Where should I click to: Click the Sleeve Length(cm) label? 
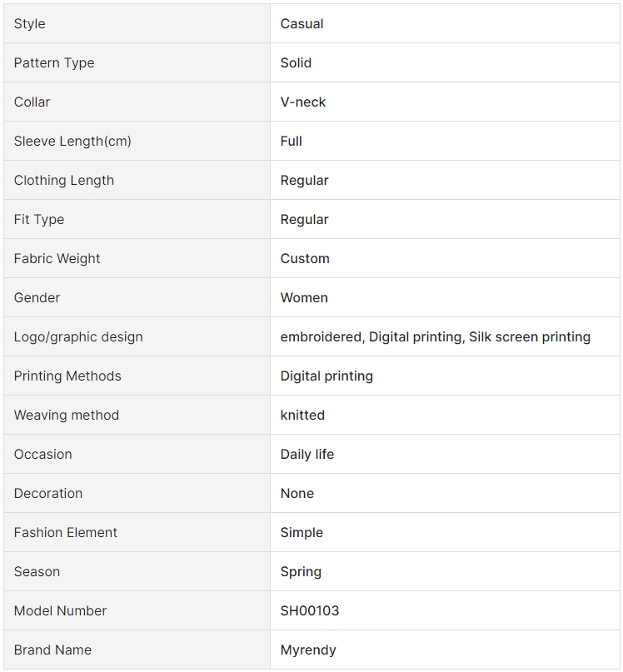pyautogui.click(x=72, y=141)
